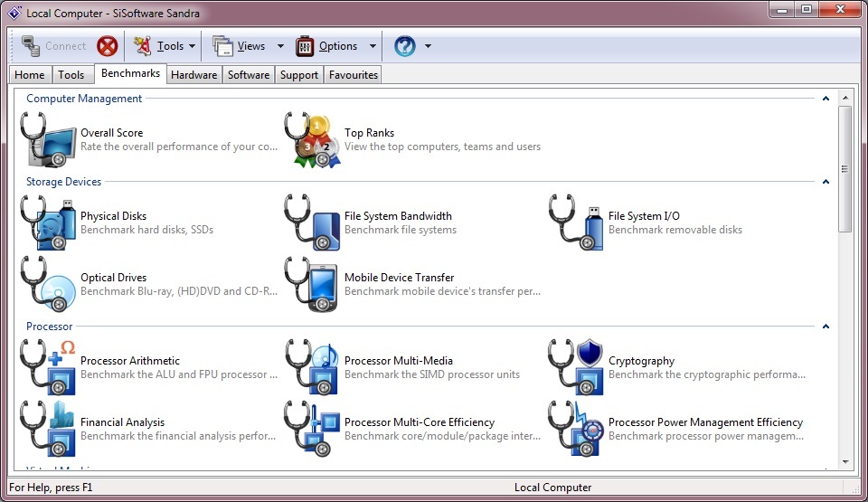Switch to the Favourites tab
This screenshot has width=868, height=502.
click(354, 75)
